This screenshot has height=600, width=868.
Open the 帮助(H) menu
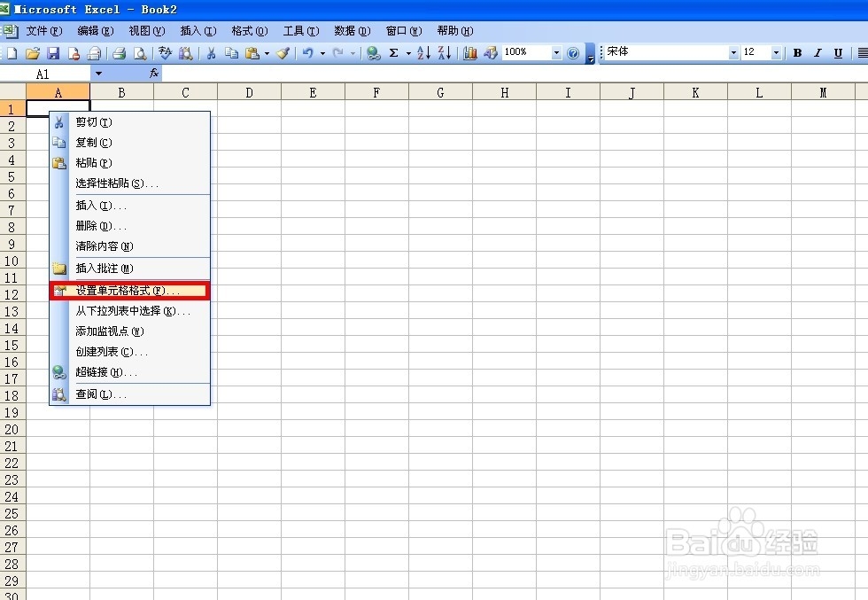coord(455,31)
